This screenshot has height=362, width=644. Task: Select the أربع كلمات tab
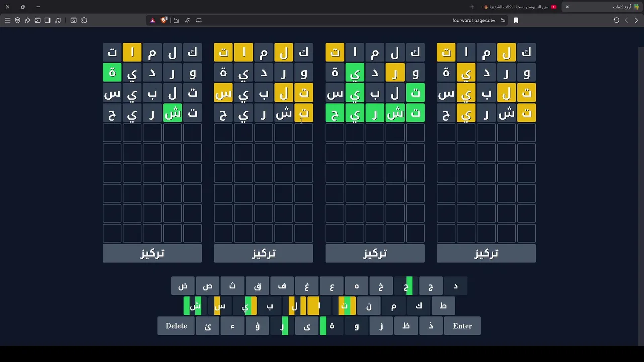pos(603,7)
